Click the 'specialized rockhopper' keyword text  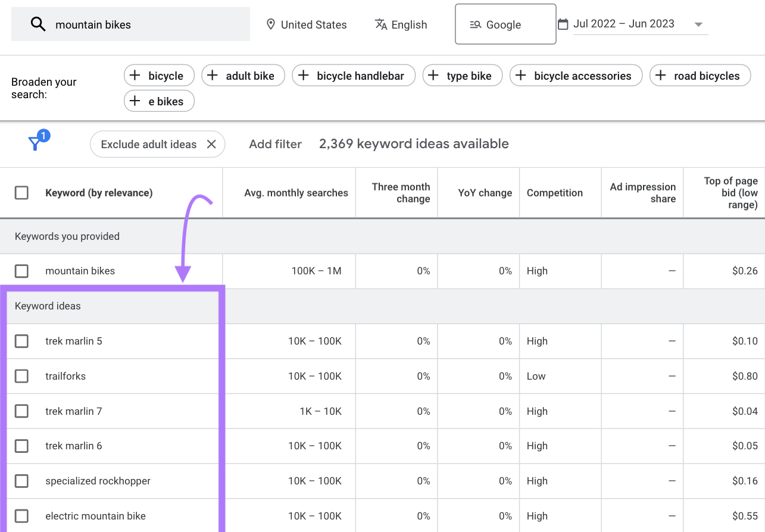98,481
